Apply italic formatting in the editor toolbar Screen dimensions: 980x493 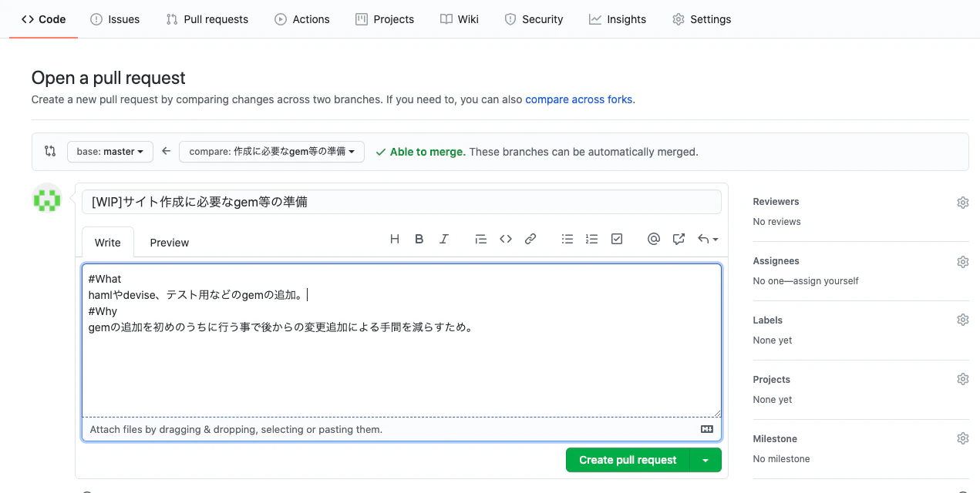click(444, 239)
